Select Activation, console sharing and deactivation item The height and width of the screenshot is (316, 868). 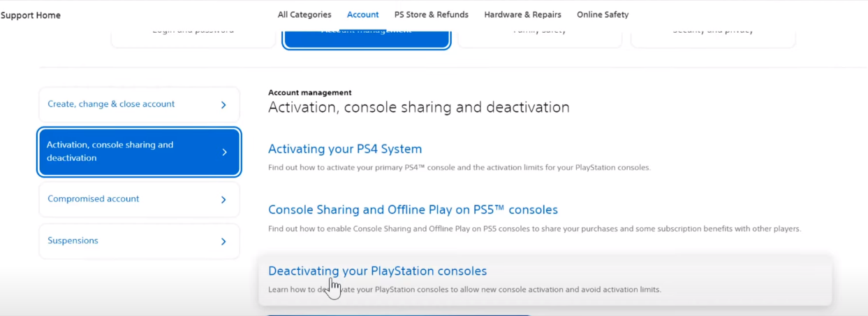pos(139,152)
